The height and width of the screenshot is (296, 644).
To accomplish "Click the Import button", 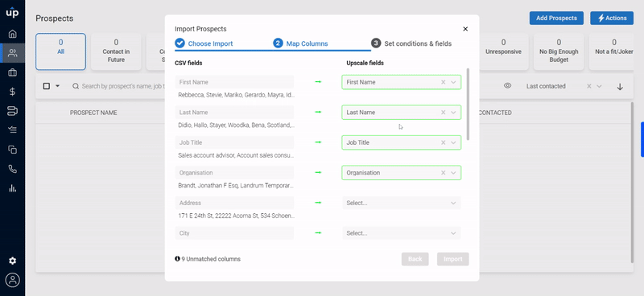I will [x=452, y=259].
